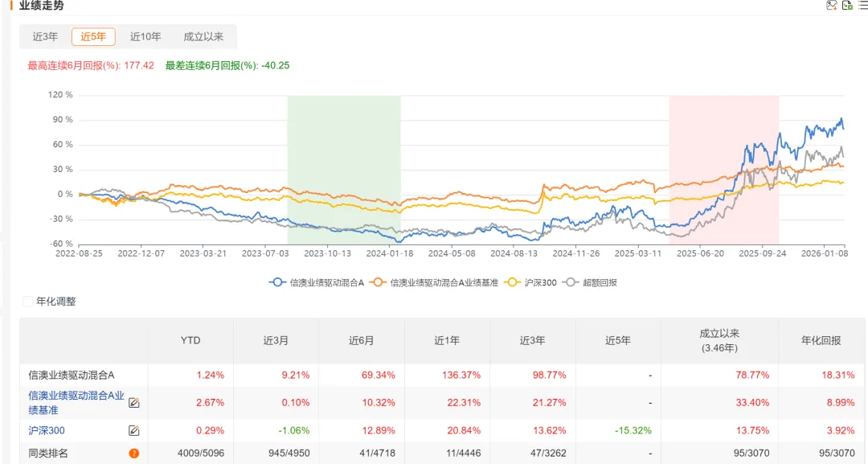Click 最高连续6月回报 177.42 text

[x=91, y=65]
